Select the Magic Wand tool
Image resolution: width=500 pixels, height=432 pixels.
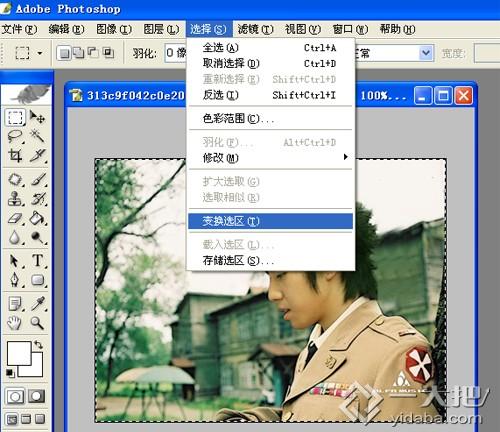pyautogui.click(x=37, y=137)
